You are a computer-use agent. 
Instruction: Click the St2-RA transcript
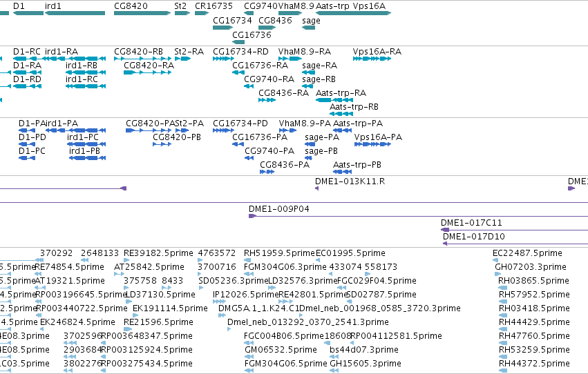pos(182,59)
